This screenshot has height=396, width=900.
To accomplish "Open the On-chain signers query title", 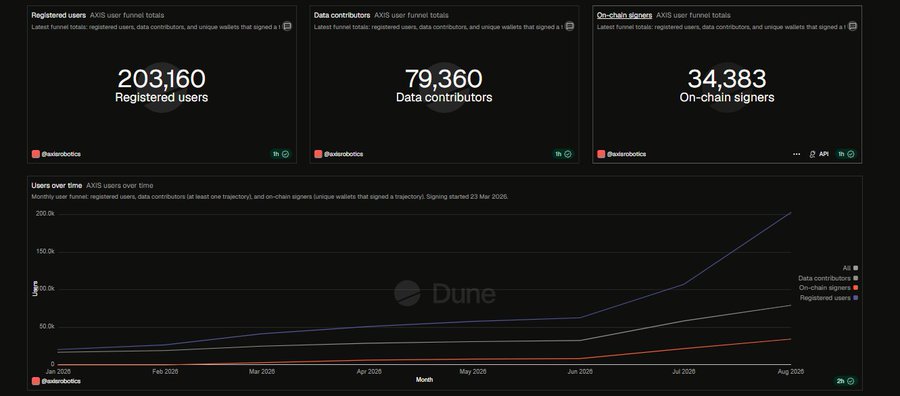I will [624, 15].
